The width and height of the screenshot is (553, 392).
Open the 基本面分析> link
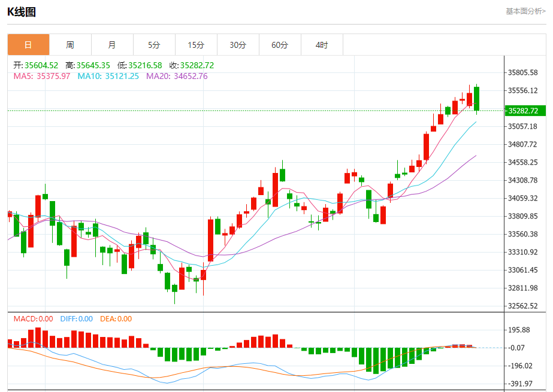pyautogui.click(x=525, y=11)
